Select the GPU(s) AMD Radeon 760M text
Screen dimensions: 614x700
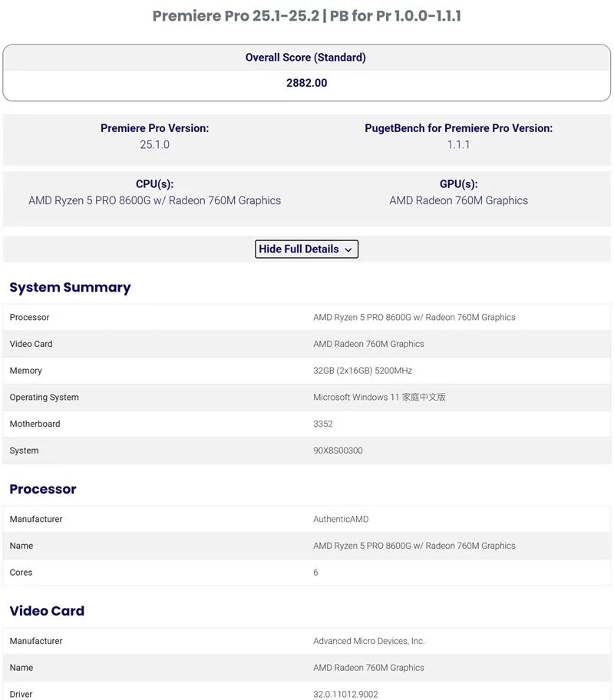[458, 200]
